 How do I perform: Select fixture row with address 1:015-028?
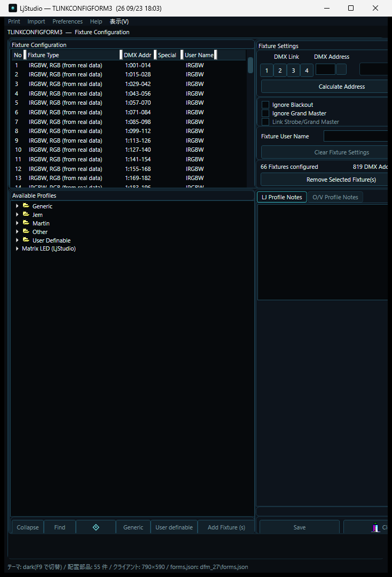pyautogui.click(x=129, y=74)
